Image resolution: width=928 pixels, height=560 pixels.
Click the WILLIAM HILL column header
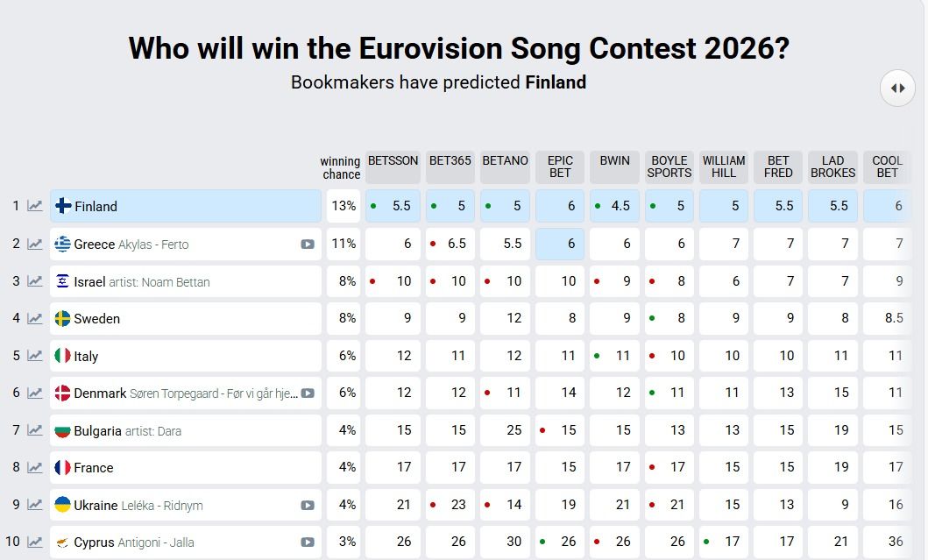(x=724, y=167)
